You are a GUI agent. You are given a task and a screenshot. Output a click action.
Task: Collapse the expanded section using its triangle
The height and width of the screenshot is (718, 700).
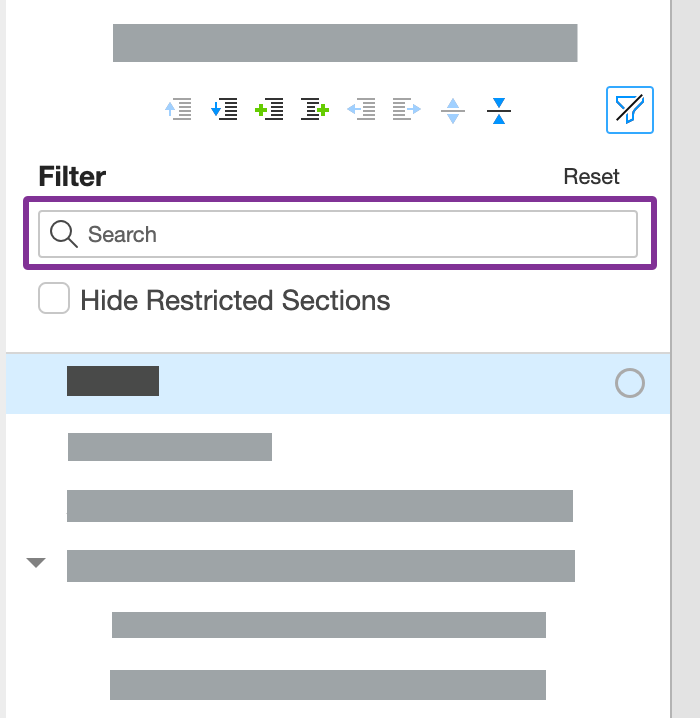pyautogui.click(x=36, y=563)
